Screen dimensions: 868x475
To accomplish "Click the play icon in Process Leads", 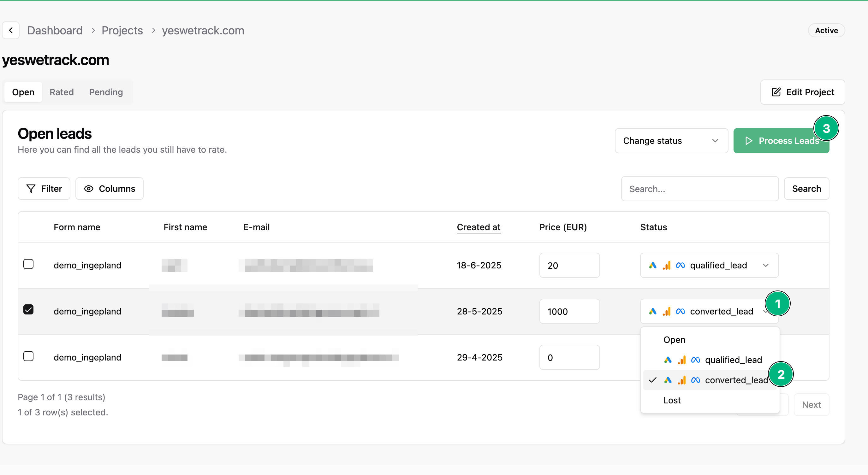I will pos(748,141).
